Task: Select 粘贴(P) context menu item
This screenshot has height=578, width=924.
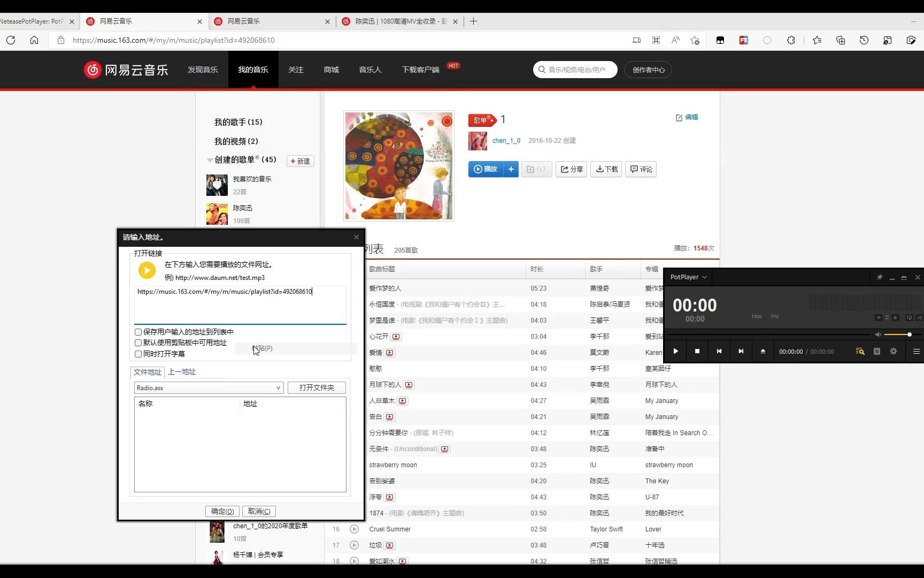Action: 296,348
